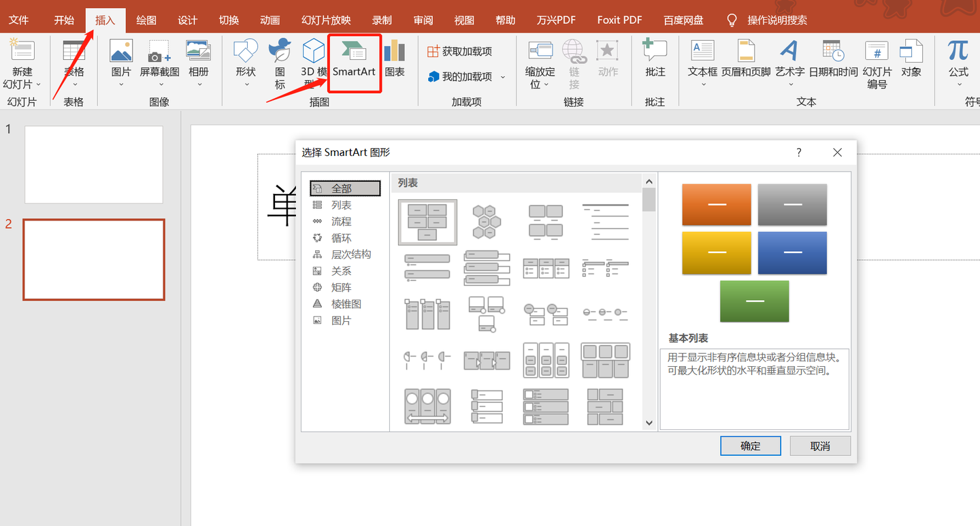Open 页眉和页脚 header and footer

[746, 50]
